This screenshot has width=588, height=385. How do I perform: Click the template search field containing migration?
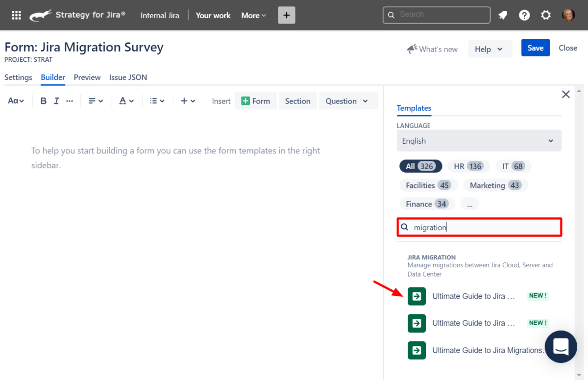[x=479, y=227]
